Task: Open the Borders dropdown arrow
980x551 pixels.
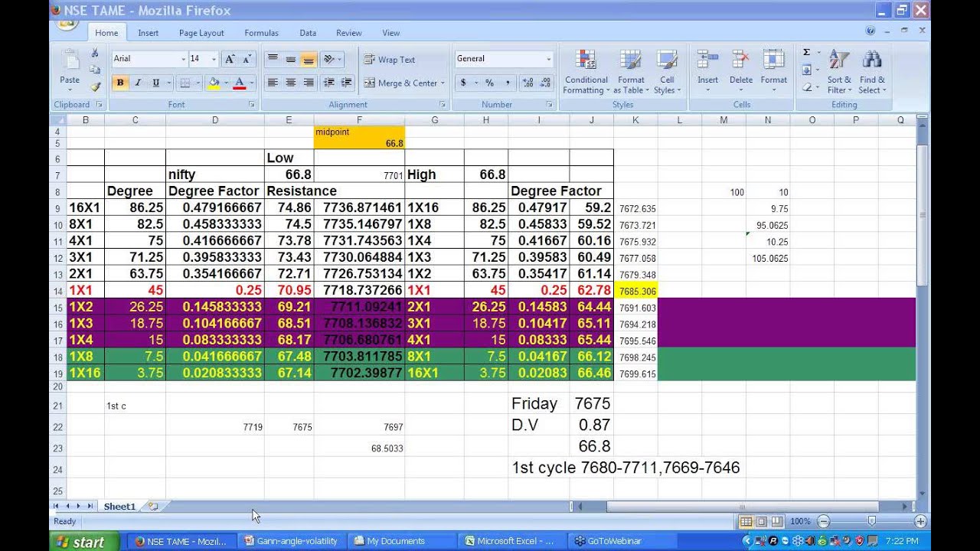Action: tap(198, 83)
